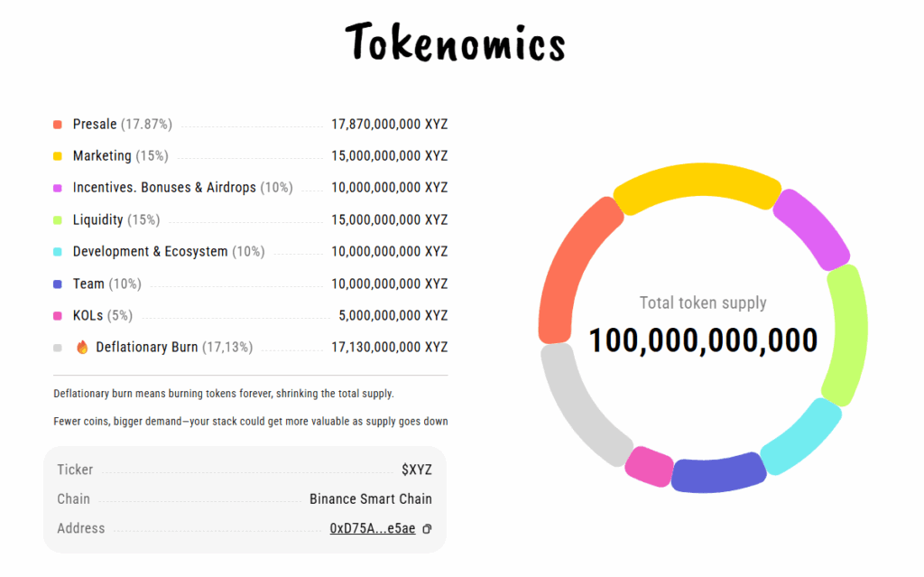Click the copy address icon
Screen dimensions: 924x577
coord(427,529)
